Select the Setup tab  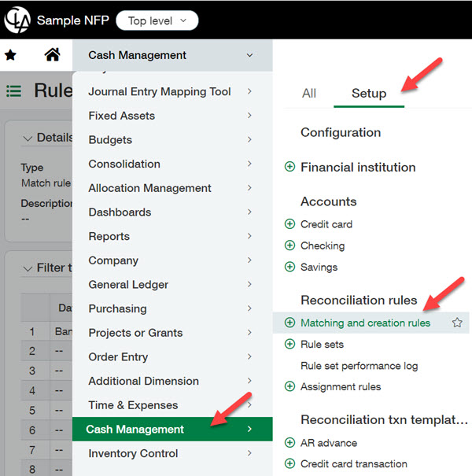point(368,94)
